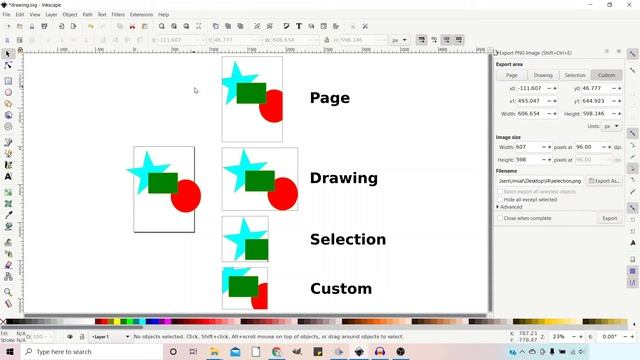The width and height of the screenshot is (640, 360).
Task: Select the Tweak tool
Action: click(8, 242)
